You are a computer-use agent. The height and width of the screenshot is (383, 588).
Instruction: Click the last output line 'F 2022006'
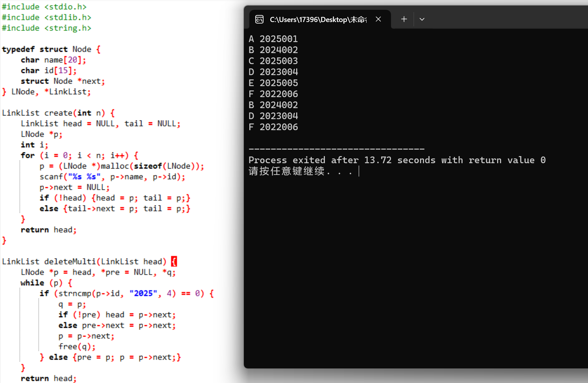[x=273, y=127]
